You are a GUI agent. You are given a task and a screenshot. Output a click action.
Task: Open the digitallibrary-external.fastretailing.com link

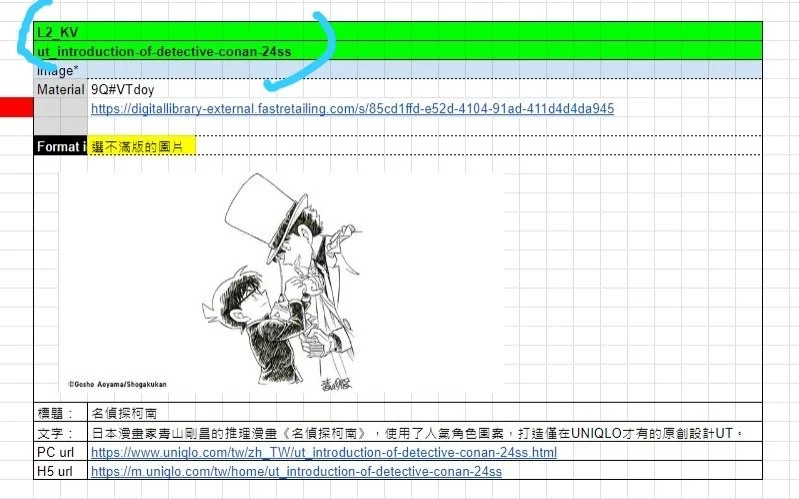click(x=352, y=109)
